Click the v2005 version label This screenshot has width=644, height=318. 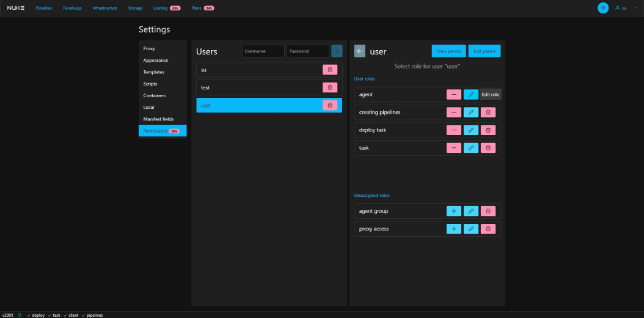click(x=8, y=315)
